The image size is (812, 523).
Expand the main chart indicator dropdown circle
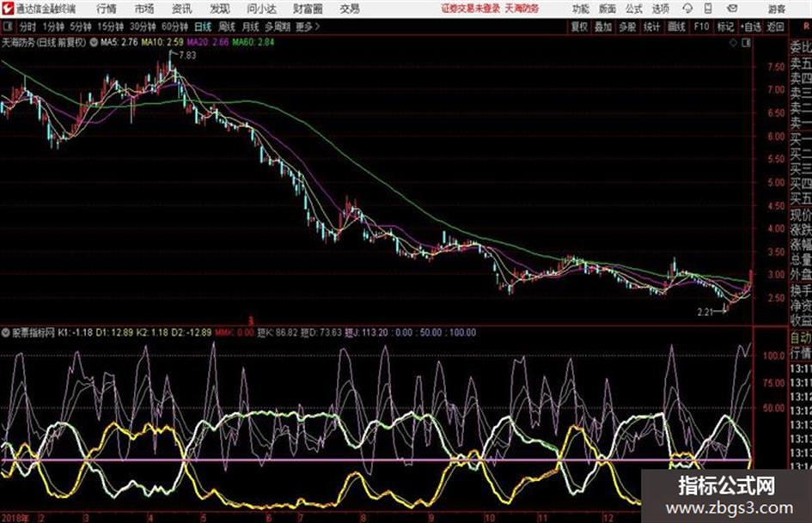tap(93, 43)
